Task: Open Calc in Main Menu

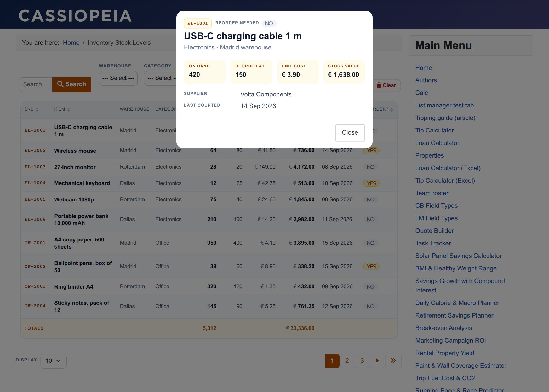Action: point(421,93)
